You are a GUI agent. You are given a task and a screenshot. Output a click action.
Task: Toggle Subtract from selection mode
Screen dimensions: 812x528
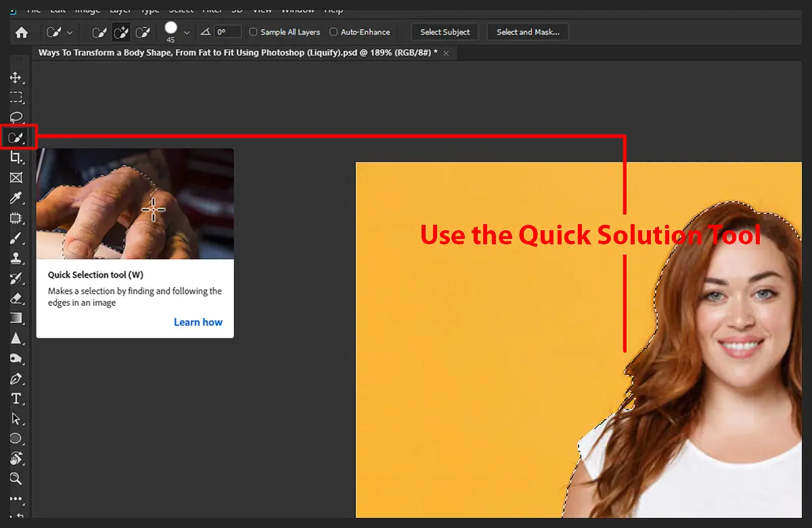tap(143, 32)
